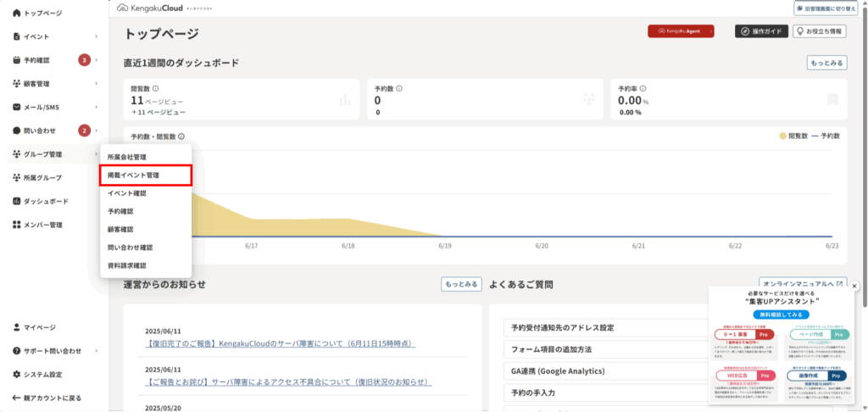Image resolution: width=868 pixels, height=412 pixels.
Task: Click the envelope icon for メール/SMS
Action: 17,108
